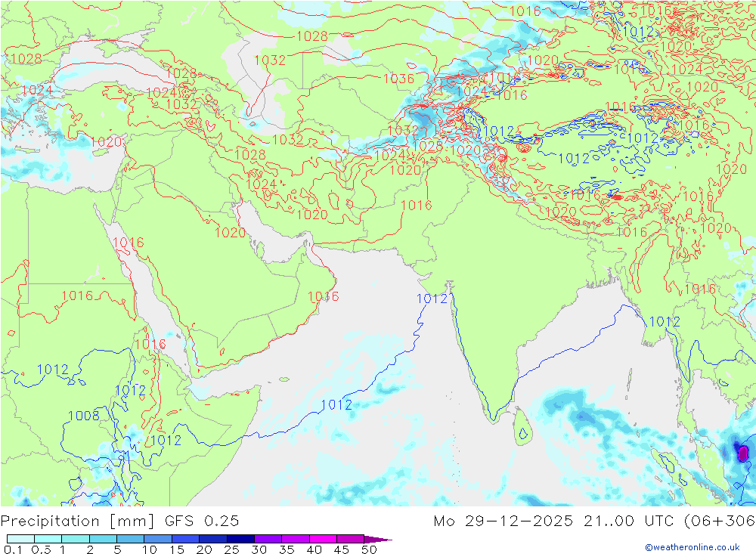The image size is (756, 554).
Task: Pick the 45–50 mm legend color swatch
Action: pos(351,539)
